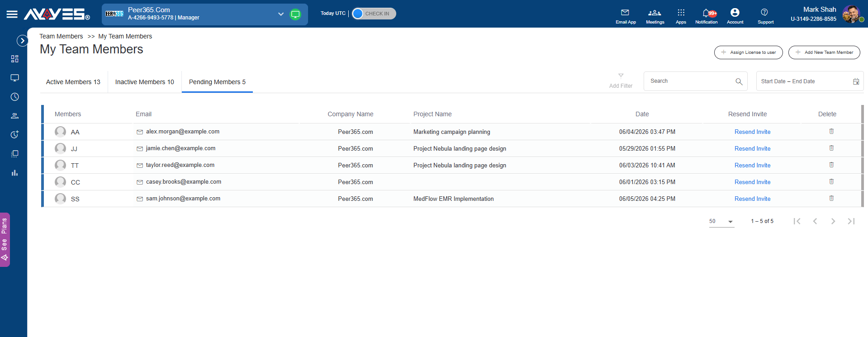868x337 pixels.
Task: Click jamie.chen@example.com email cell
Action: (x=180, y=148)
